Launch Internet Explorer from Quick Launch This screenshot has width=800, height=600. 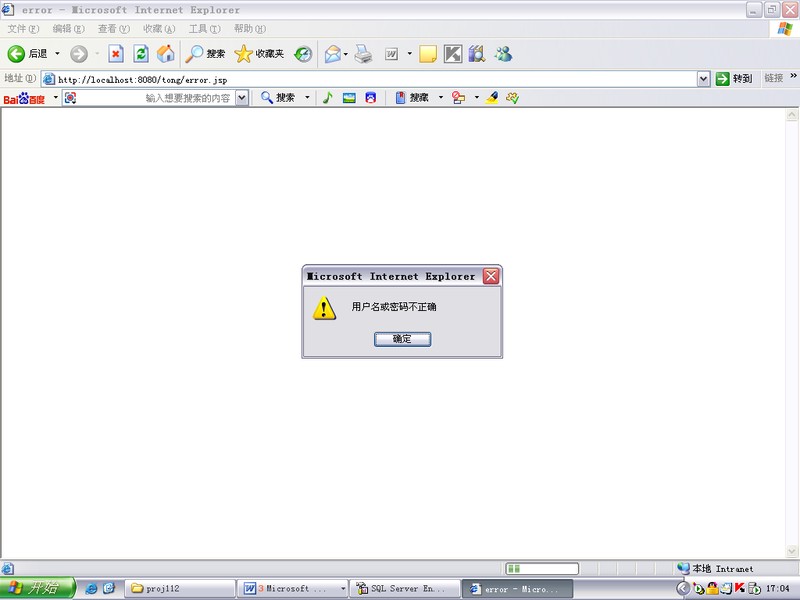pyautogui.click(x=91, y=588)
